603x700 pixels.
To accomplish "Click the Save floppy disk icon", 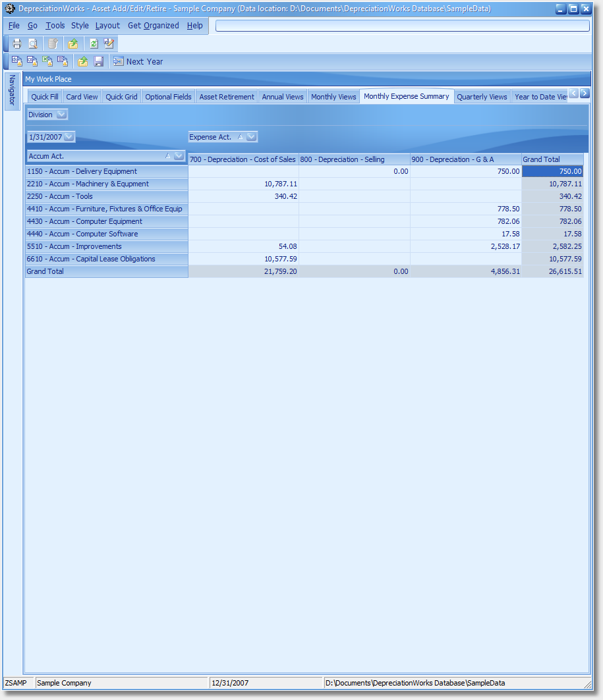I will (x=99, y=61).
